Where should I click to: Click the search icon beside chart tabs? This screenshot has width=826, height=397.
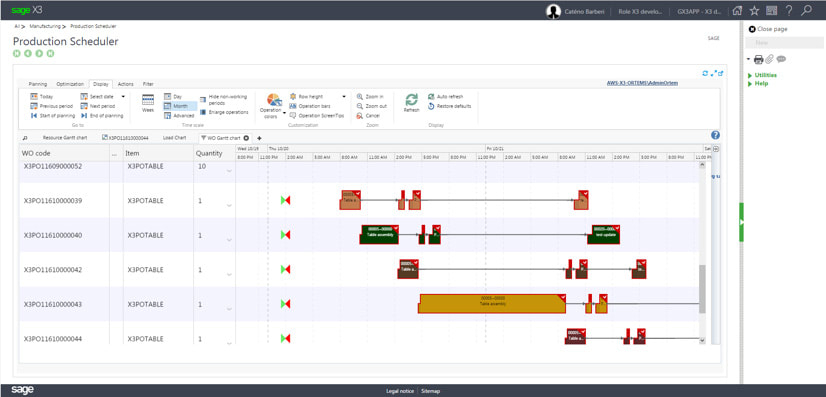coord(25,138)
